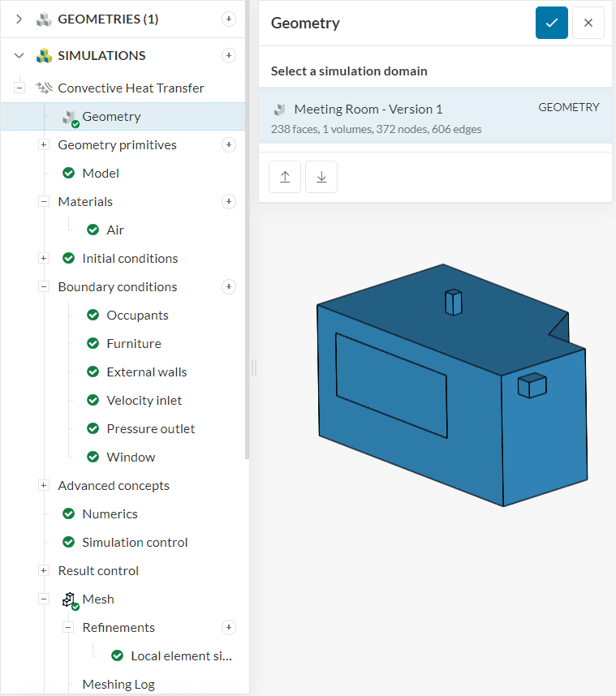Close the Geometry panel
616x696 pixels.
click(x=588, y=23)
